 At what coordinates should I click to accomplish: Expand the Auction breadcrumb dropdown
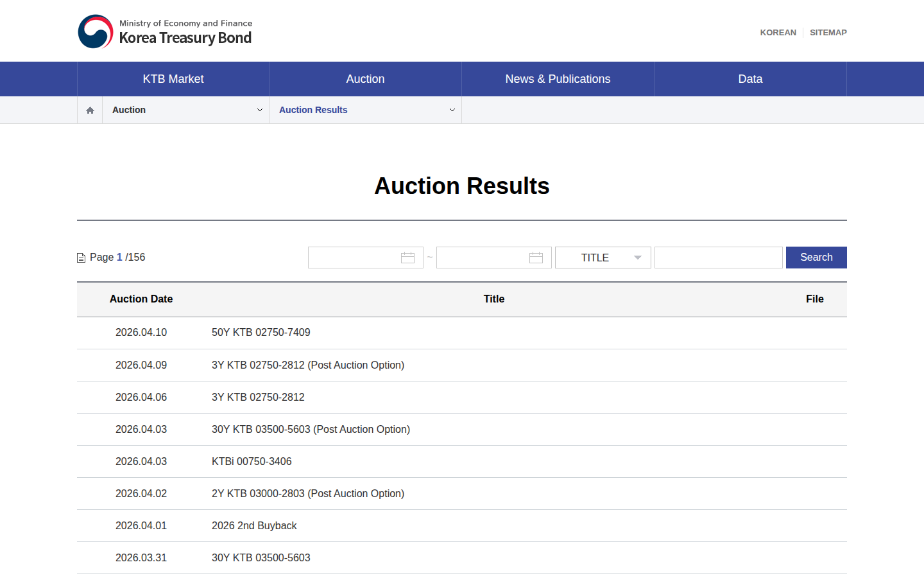tap(186, 110)
